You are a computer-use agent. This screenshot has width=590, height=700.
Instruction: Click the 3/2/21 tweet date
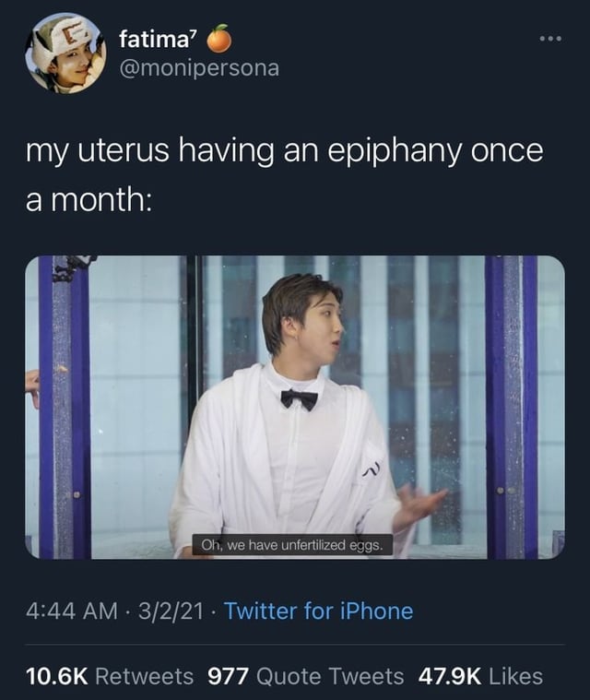tap(173, 611)
